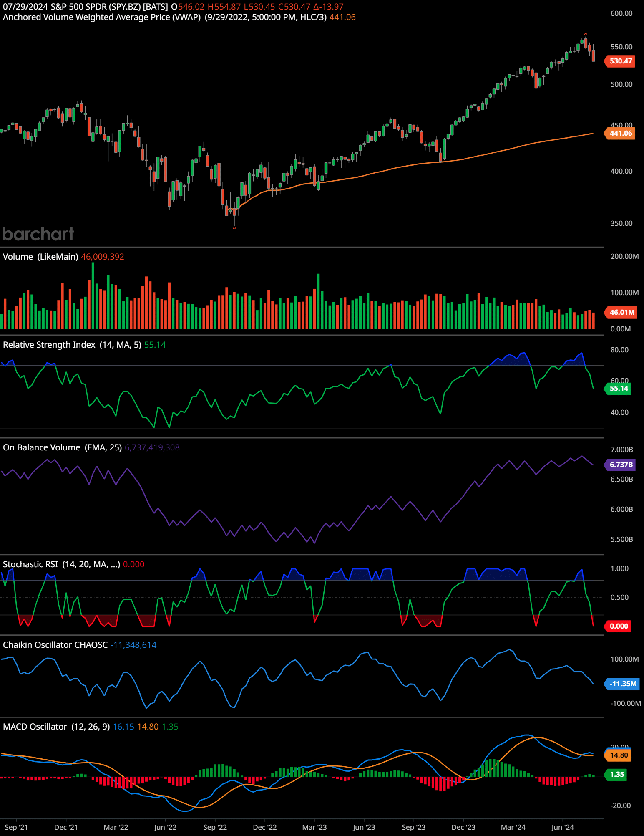
Task: Click the blue -11.35M Chaikin axis tag
Action: pos(622,684)
